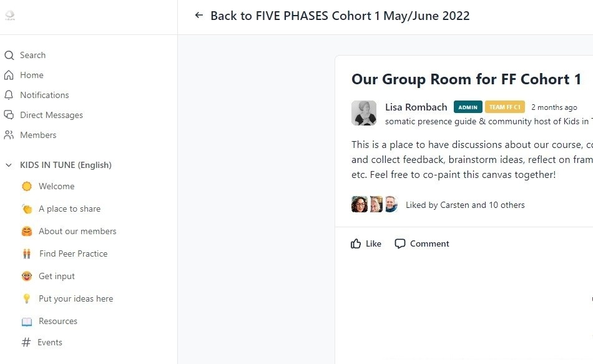Click Lisa Rombach's profile picture
593x364 pixels.
click(364, 113)
